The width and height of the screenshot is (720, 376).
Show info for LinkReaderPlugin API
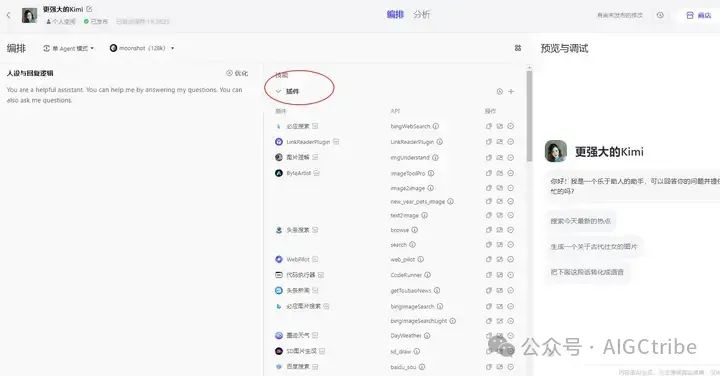439,142
